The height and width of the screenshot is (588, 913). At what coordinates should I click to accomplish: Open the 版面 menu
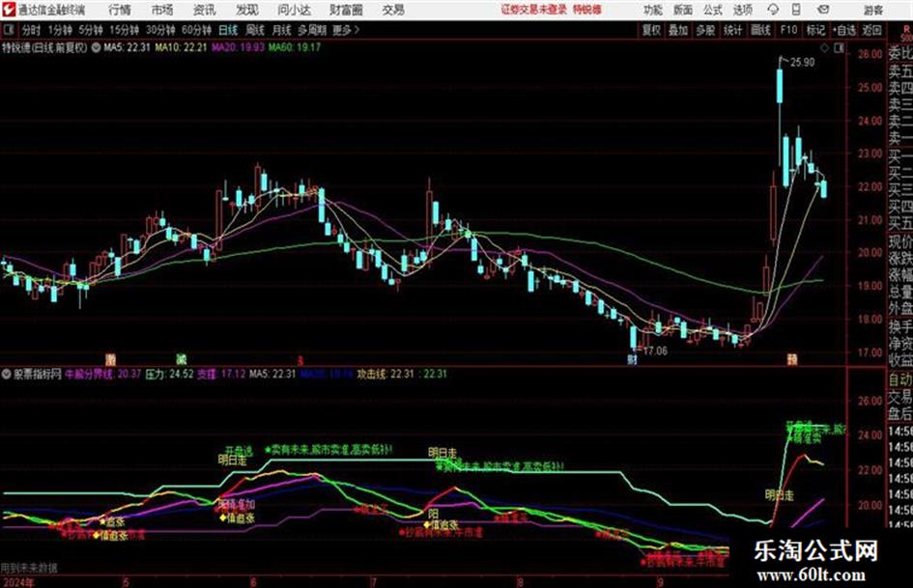click(682, 10)
